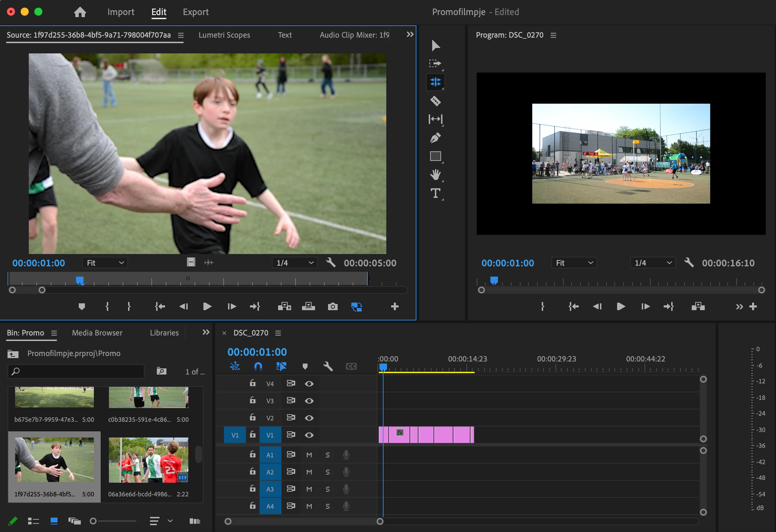Go to the Export workspace
776x532 pixels.
pyautogui.click(x=196, y=12)
